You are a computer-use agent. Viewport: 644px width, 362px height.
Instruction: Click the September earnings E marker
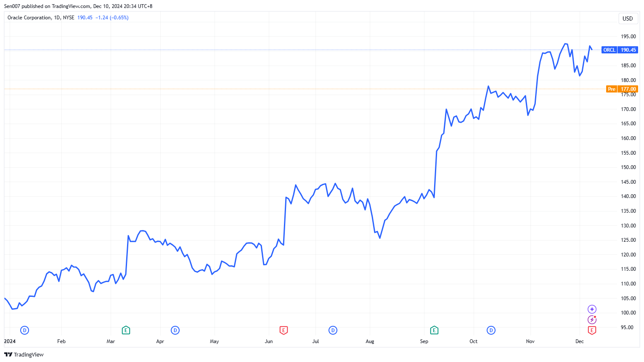[x=434, y=330]
